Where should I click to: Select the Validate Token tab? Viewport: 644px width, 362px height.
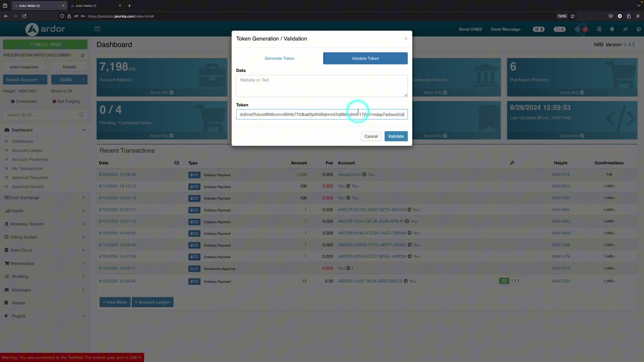click(365, 58)
